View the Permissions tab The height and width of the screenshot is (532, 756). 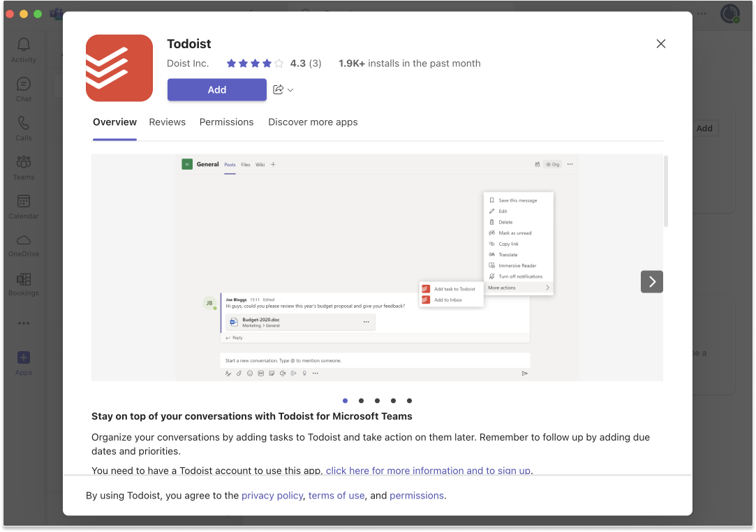coord(226,122)
